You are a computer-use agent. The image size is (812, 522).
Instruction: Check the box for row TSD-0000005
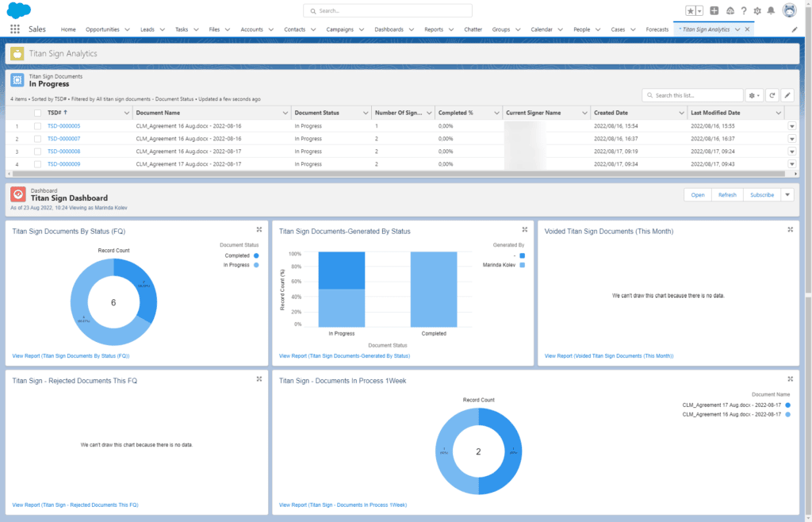coord(37,126)
